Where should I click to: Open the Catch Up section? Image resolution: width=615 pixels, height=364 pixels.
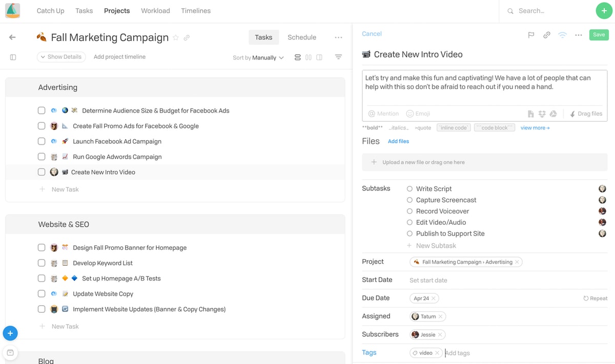point(50,11)
